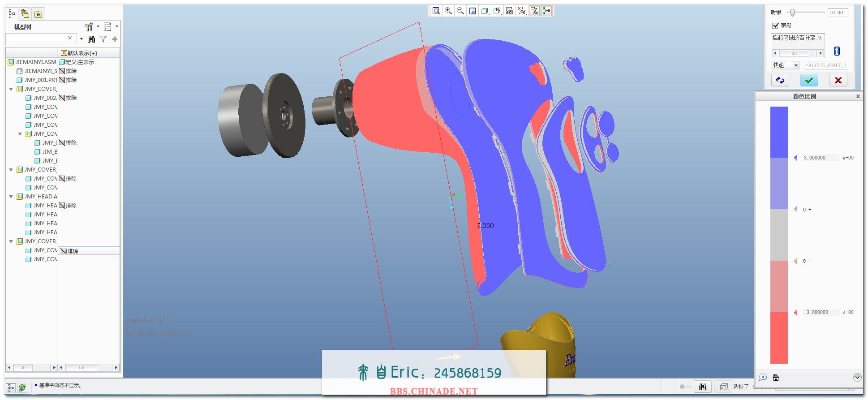868x400 pixels.
Task: Click the funnel filter icon in model tree
Action: [x=103, y=39]
